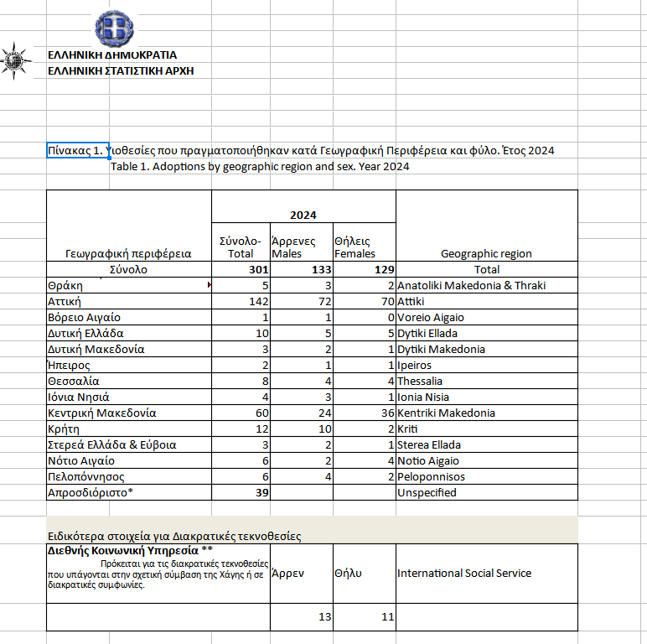647x644 pixels.
Task: Select the cell 'ΕΛΛΗΝΙΚΗ ΔΗΜΟΚΡΑΤΙΑ'
Action: [112, 55]
